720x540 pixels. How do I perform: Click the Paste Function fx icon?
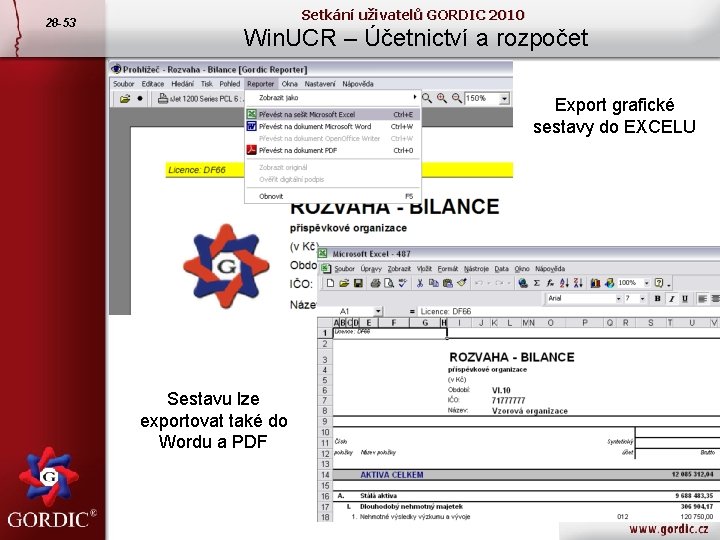[550, 283]
